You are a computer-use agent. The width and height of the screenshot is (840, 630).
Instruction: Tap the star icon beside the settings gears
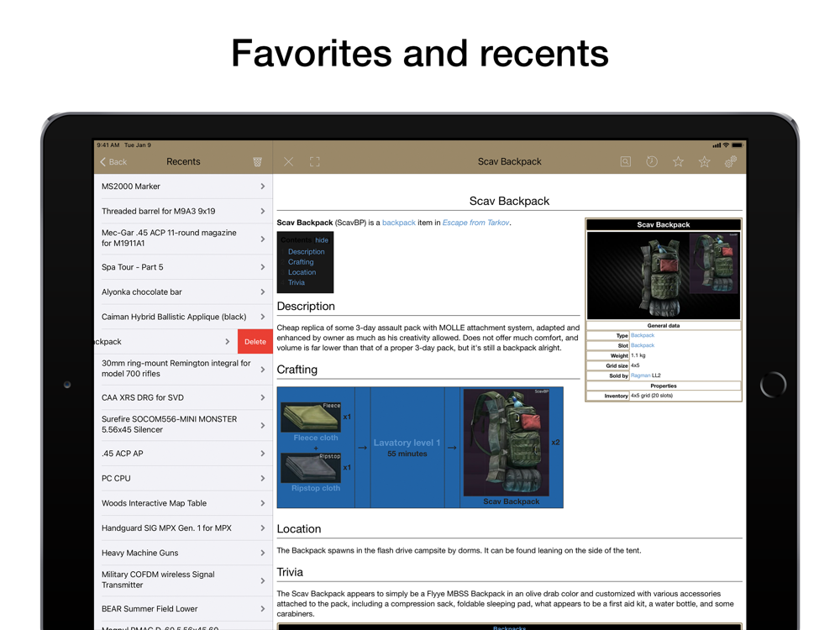tap(705, 161)
